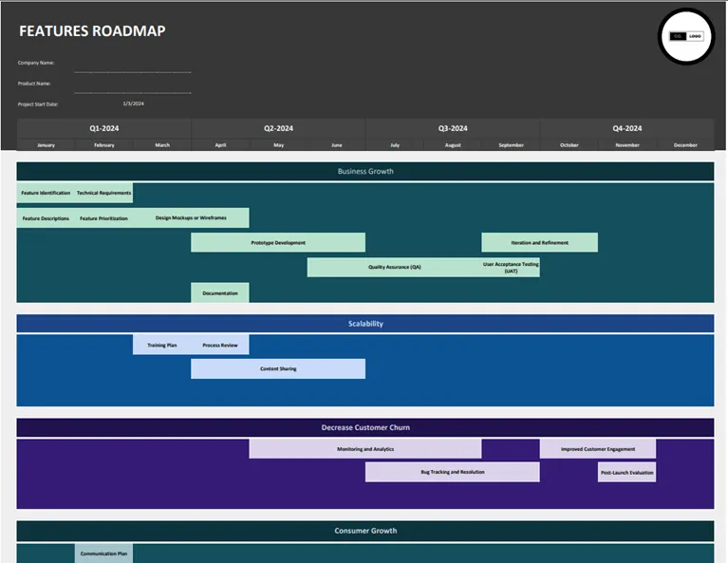Click the Monitoring and Analytics bar
The image size is (728, 563).
(365, 449)
